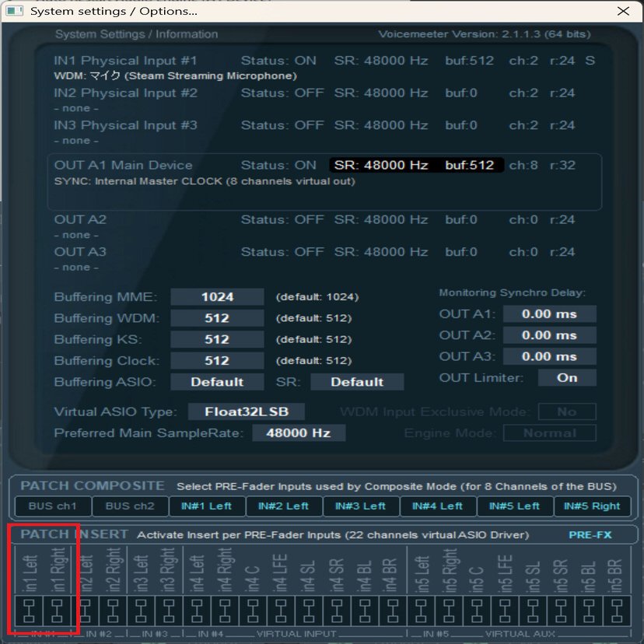The width and height of the screenshot is (644, 644).
Task: Toggle insert icon for in5 SR
Action: (x=561, y=611)
